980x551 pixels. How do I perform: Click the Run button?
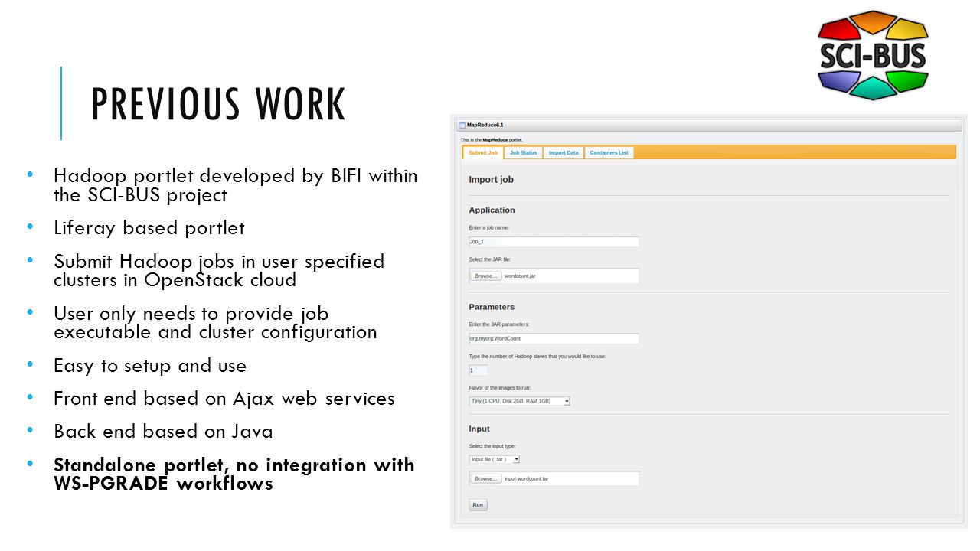[478, 505]
